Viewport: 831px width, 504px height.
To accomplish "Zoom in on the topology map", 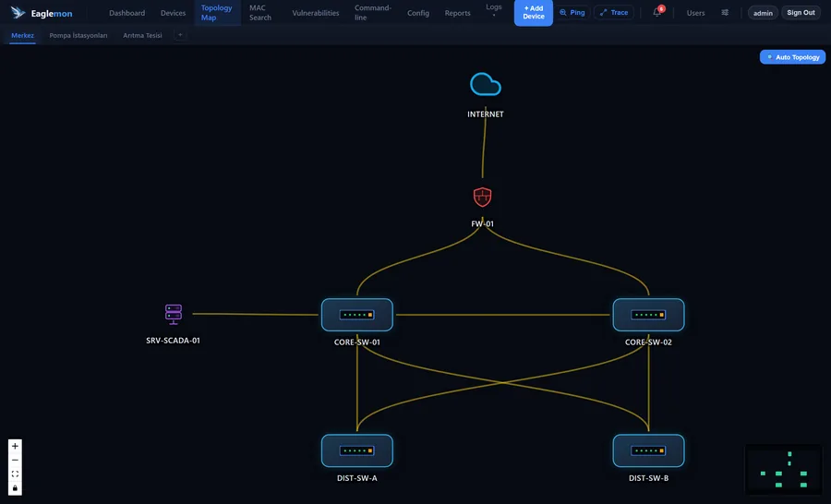I will pyautogui.click(x=15, y=446).
